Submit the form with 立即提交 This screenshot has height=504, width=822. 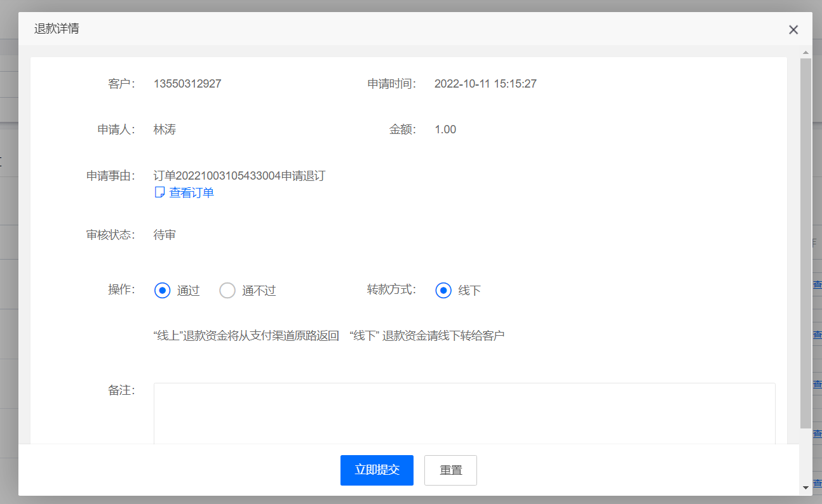(377, 470)
